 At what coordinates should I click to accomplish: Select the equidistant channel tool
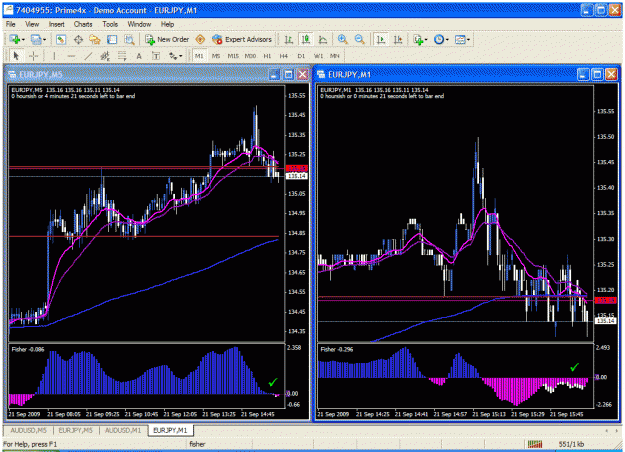point(105,56)
